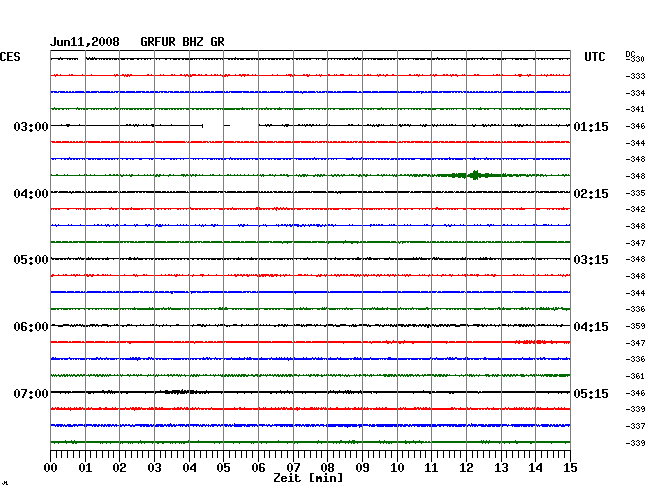The width and height of the screenshot is (650, 494).
Task: Select the 04:15 UTC time label
Action: tap(591, 327)
